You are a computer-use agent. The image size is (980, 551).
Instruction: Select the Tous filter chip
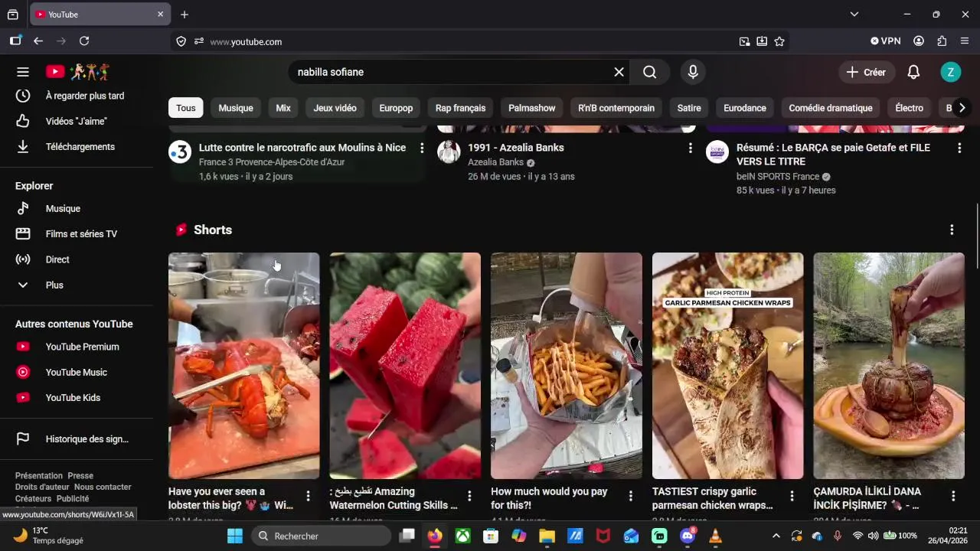(186, 108)
